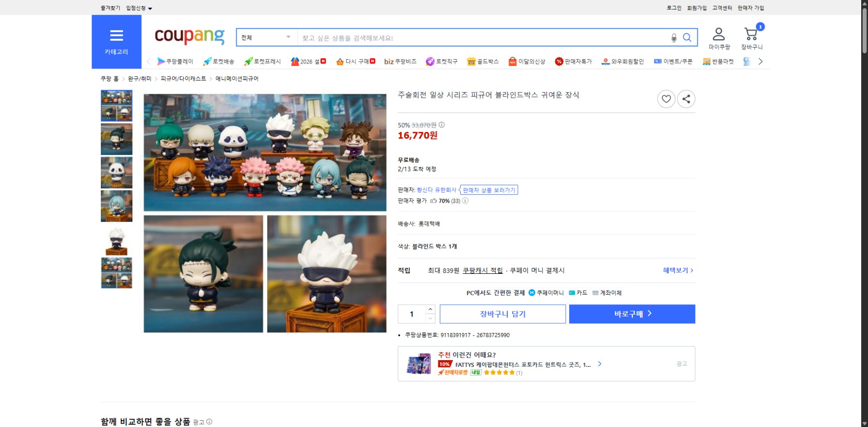Viewport: 868px width, 427px height.
Task: Click 장바구니 담기 button
Action: tap(503, 314)
